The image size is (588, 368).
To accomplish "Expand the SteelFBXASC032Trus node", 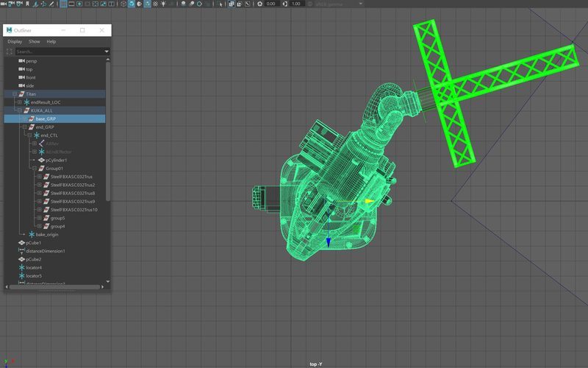I will pyautogui.click(x=40, y=177).
